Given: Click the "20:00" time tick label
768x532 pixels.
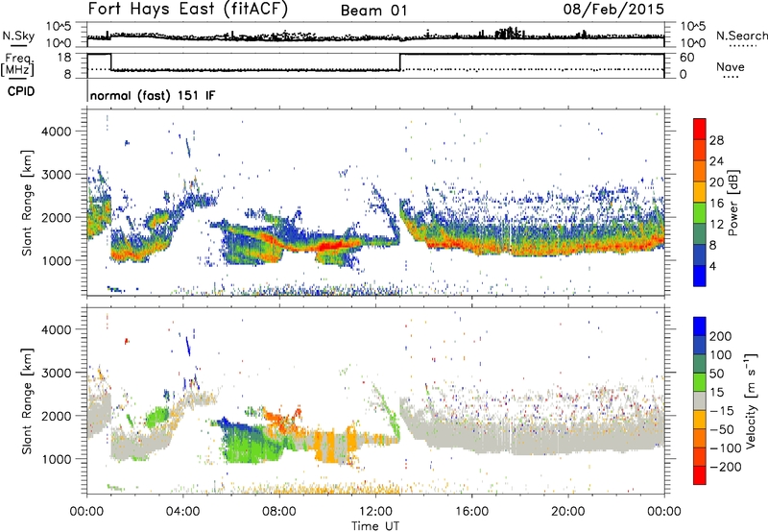Looking at the screenshot, I should click(568, 511).
